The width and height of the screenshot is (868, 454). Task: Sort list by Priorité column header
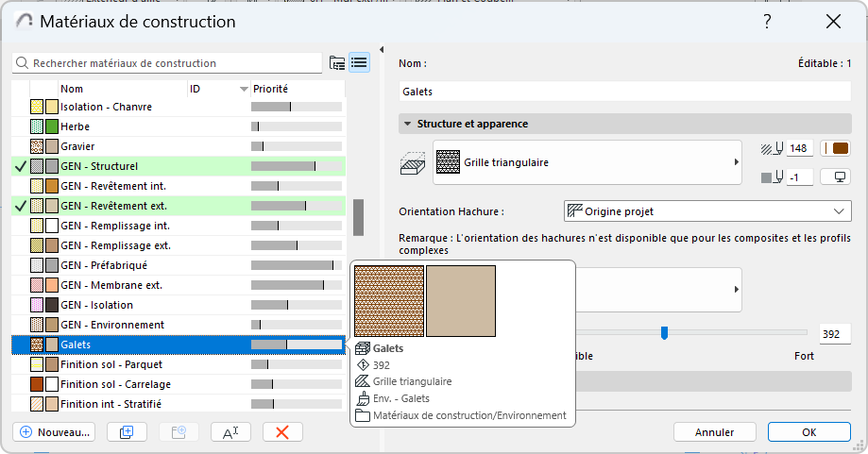click(x=293, y=89)
